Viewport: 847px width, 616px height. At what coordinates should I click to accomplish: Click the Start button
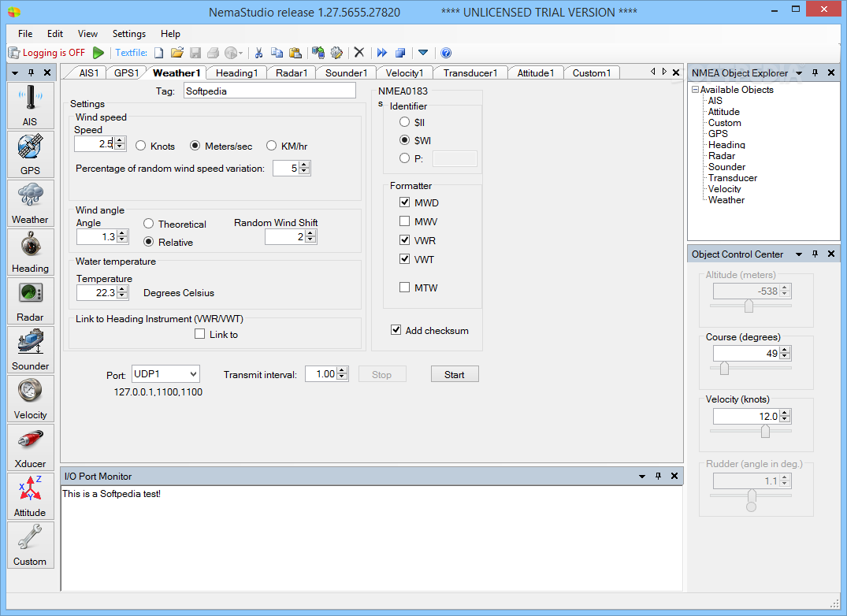click(455, 375)
